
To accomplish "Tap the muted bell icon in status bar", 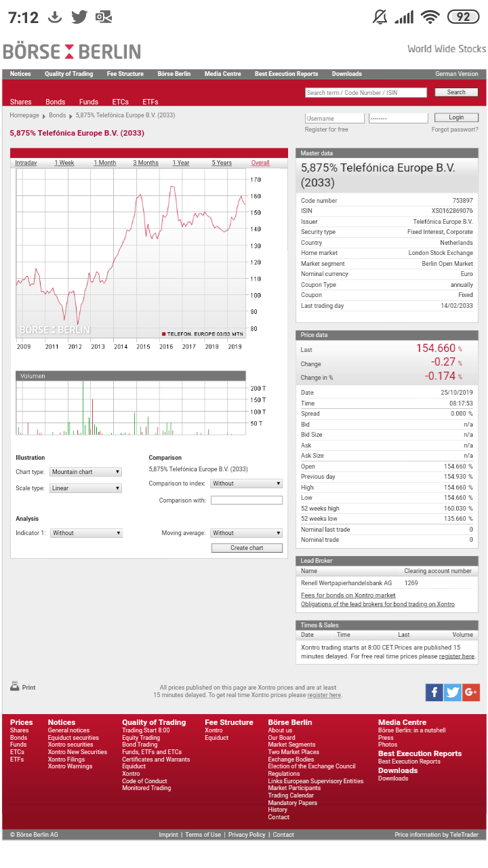I will click(380, 17).
